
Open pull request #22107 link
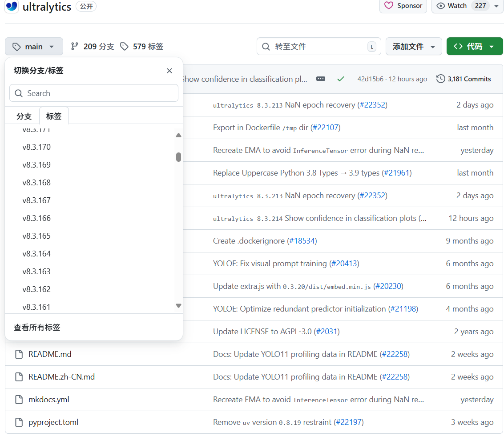pyautogui.click(x=325, y=128)
